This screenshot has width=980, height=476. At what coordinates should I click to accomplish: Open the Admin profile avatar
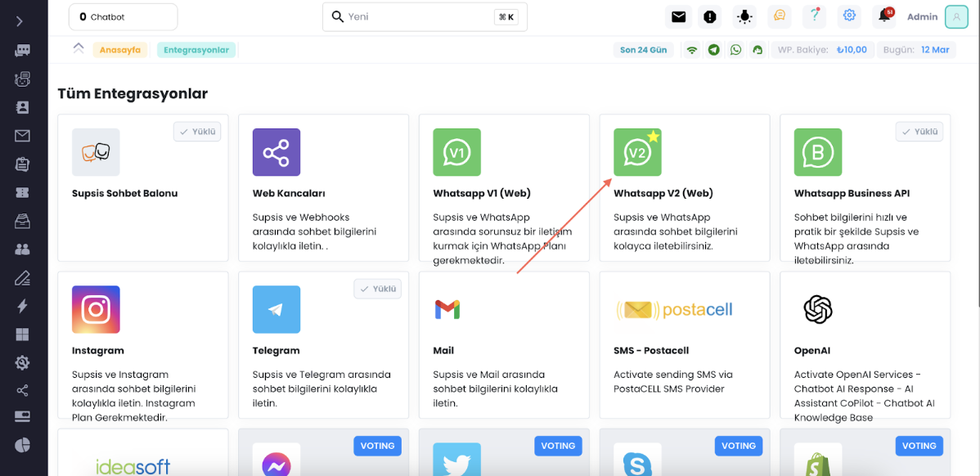coord(956,17)
